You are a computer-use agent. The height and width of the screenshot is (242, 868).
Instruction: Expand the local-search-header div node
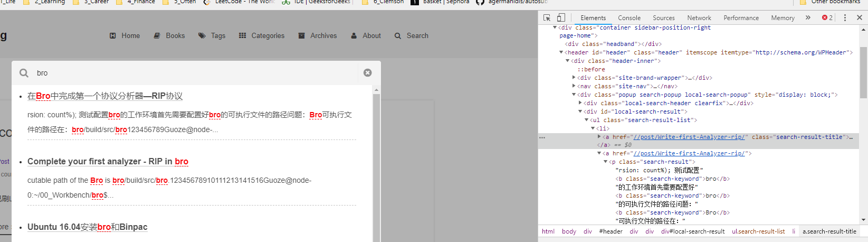(580, 103)
